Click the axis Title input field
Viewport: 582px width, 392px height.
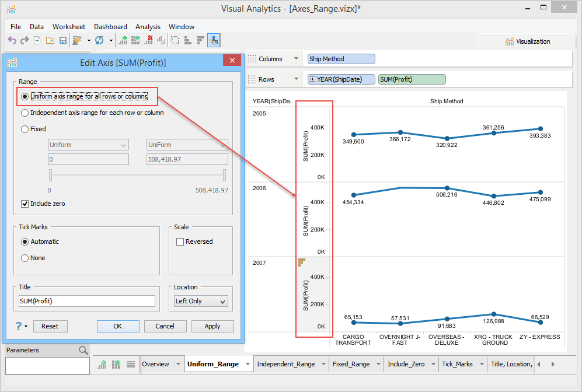(x=87, y=301)
